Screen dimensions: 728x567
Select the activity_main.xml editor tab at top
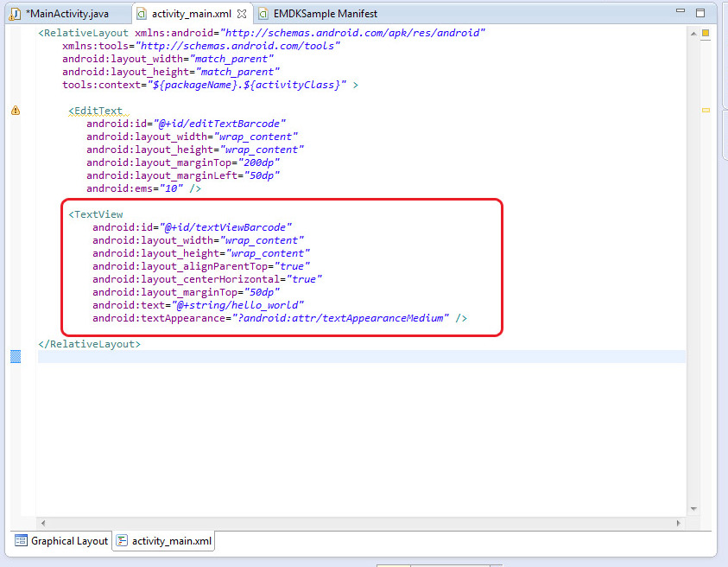point(192,14)
